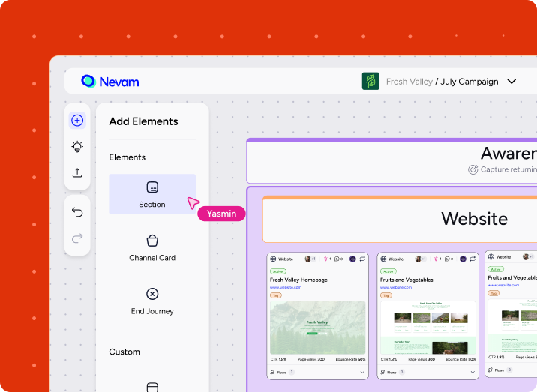Expand Flows chevron on Fruits and Vegetables card

point(472,373)
